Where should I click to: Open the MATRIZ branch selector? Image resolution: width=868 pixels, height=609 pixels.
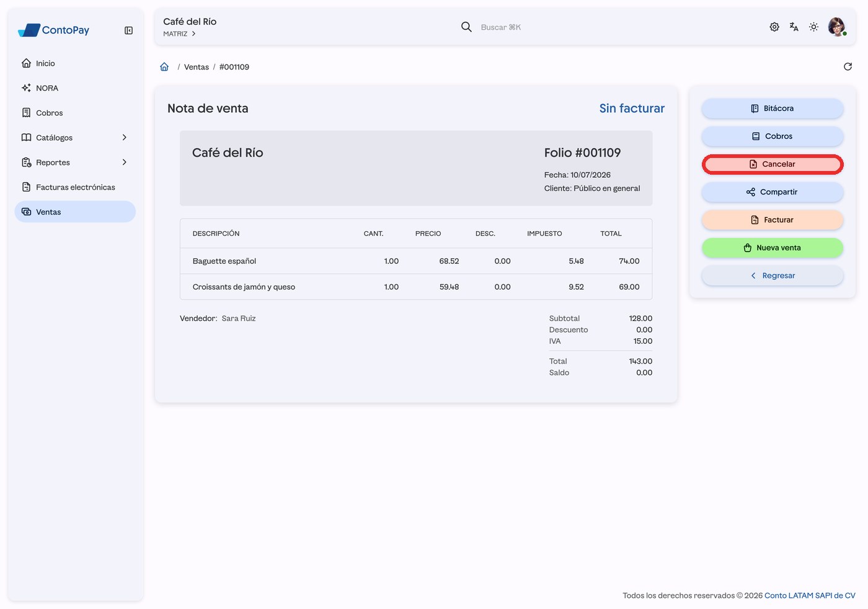pyautogui.click(x=179, y=34)
